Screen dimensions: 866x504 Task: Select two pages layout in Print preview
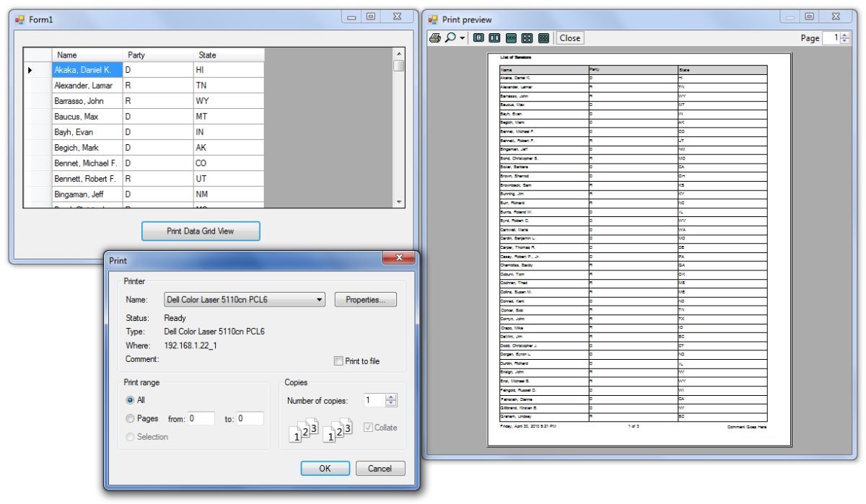[495, 38]
